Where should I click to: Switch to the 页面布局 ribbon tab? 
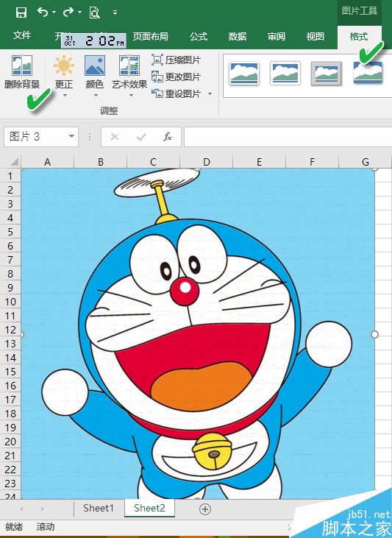[151, 36]
